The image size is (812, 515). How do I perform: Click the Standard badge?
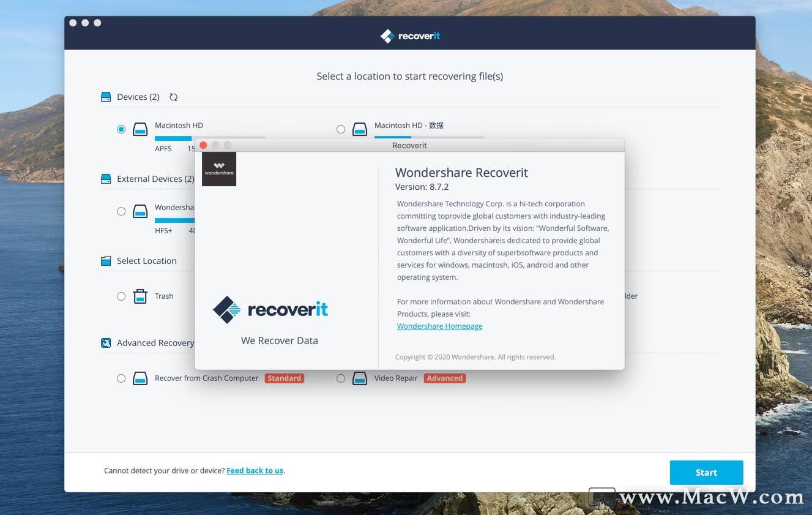285,378
